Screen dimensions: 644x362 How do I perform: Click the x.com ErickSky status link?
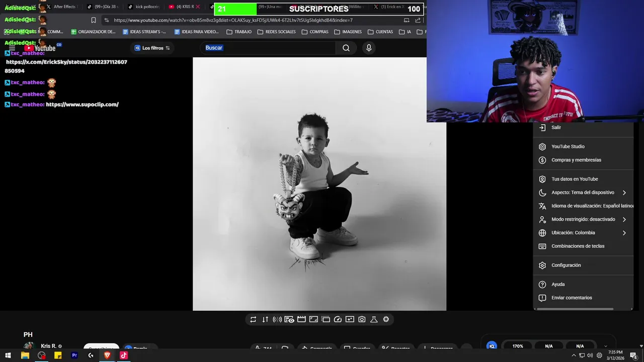tap(66, 66)
